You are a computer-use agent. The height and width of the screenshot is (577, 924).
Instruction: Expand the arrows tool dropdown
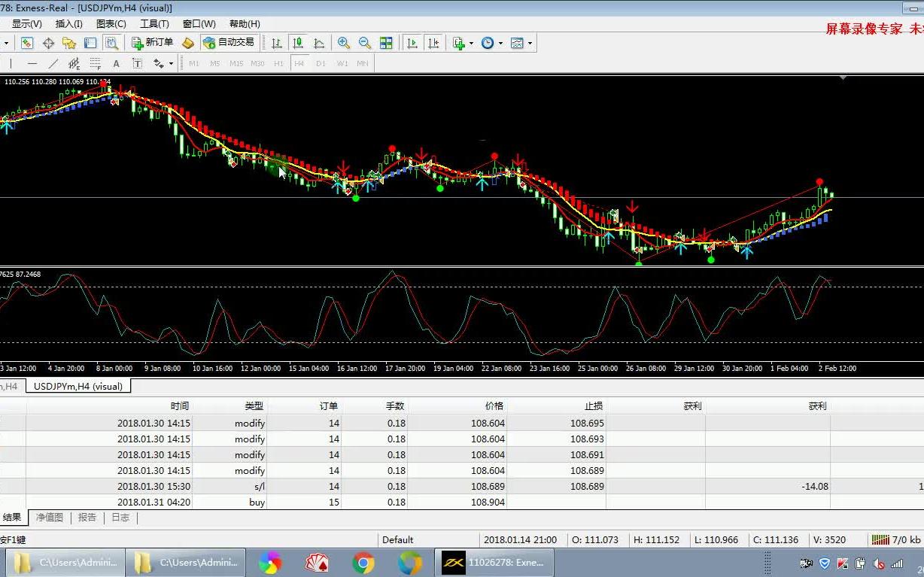coord(172,63)
